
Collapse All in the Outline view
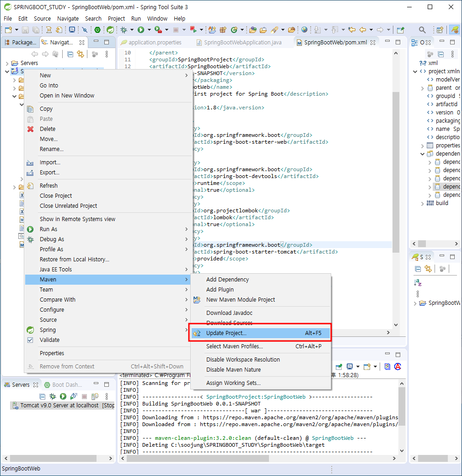pos(441,54)
